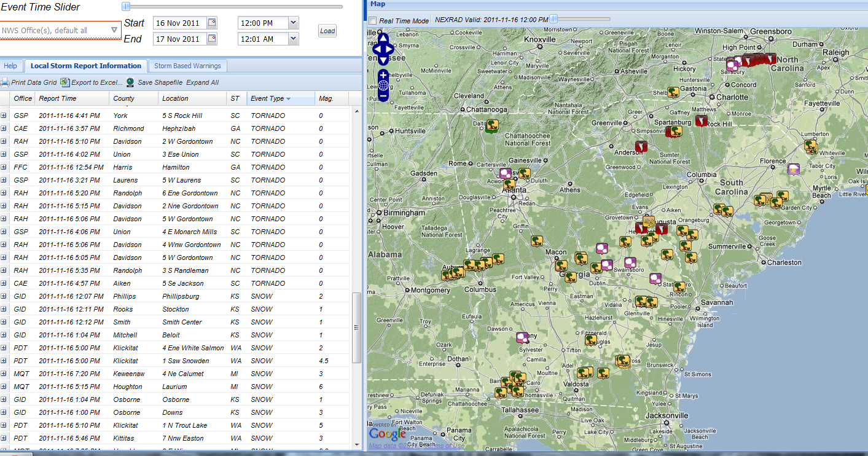Screen dimensions: 868x456
Task: Open the End time dropdown showing 12:01 AM
Action: (293, 39)
